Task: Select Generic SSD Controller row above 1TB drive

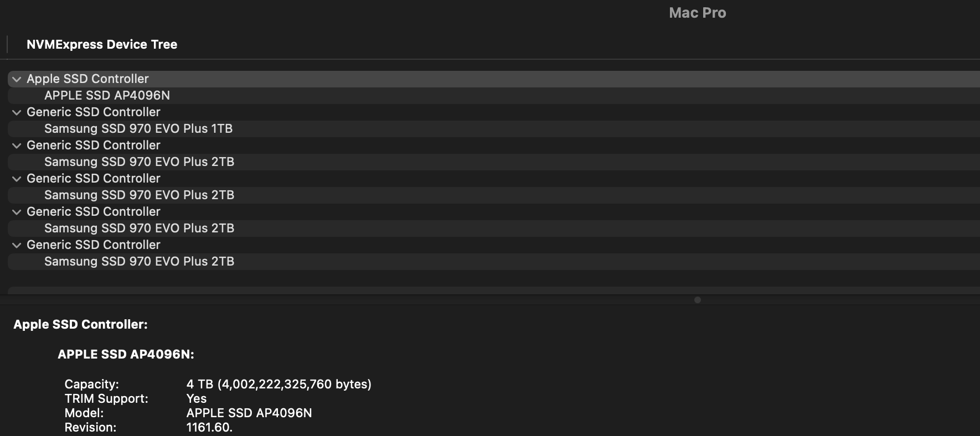Action: tap(494, 112)
